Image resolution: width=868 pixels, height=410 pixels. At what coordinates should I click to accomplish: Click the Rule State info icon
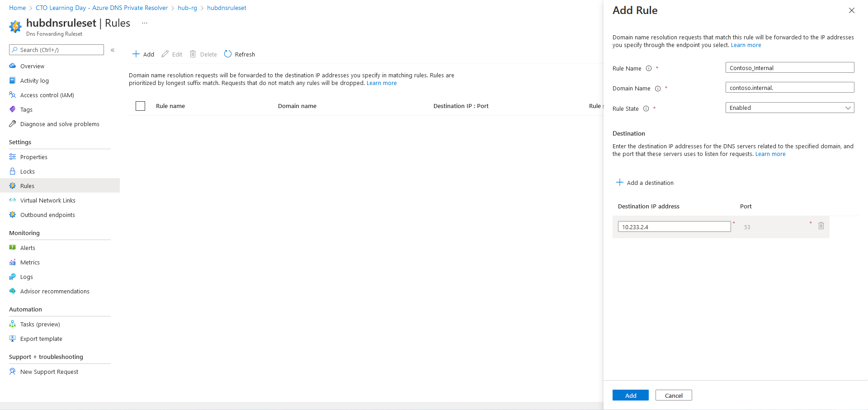(x=646, y=108)
